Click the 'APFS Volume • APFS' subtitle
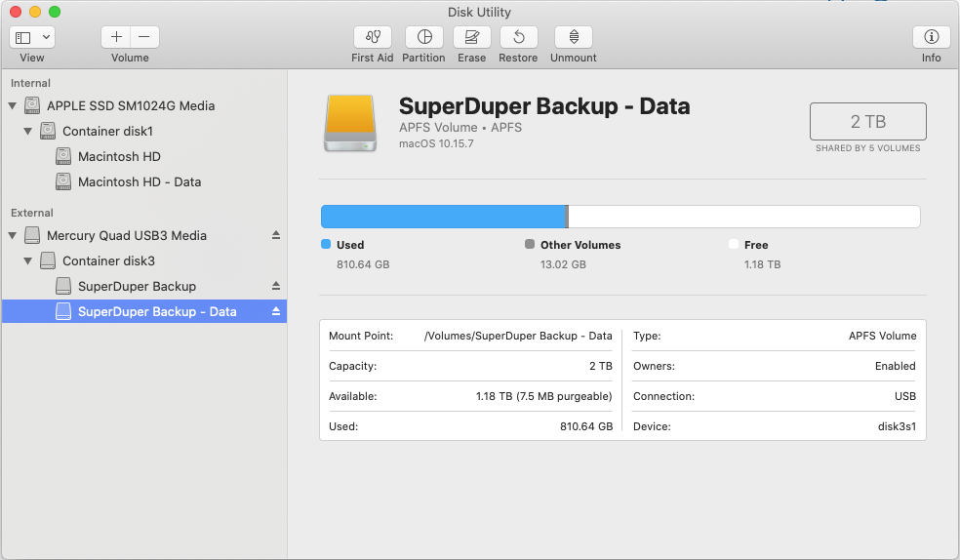This screenshot has width=960, height=560. coord(460,127)
